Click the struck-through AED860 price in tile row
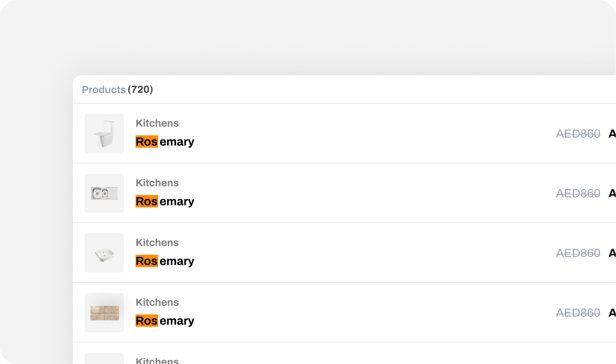The image size is (616, 364). click(x=578, y=313)
